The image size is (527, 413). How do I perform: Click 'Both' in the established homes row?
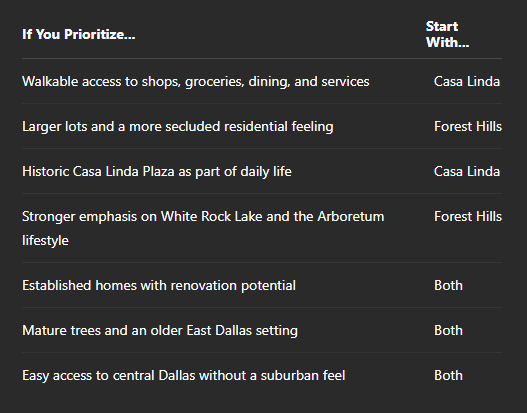pos(448,285)
